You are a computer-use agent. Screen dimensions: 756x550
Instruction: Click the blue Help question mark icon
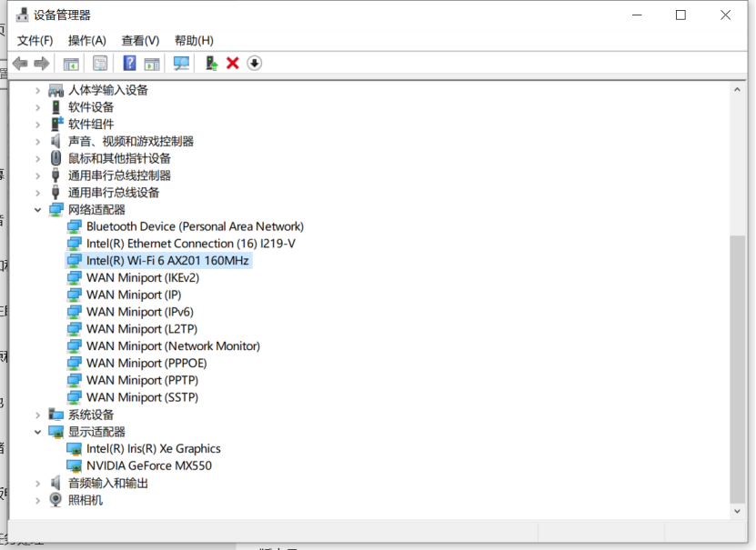tap(129, 63)
